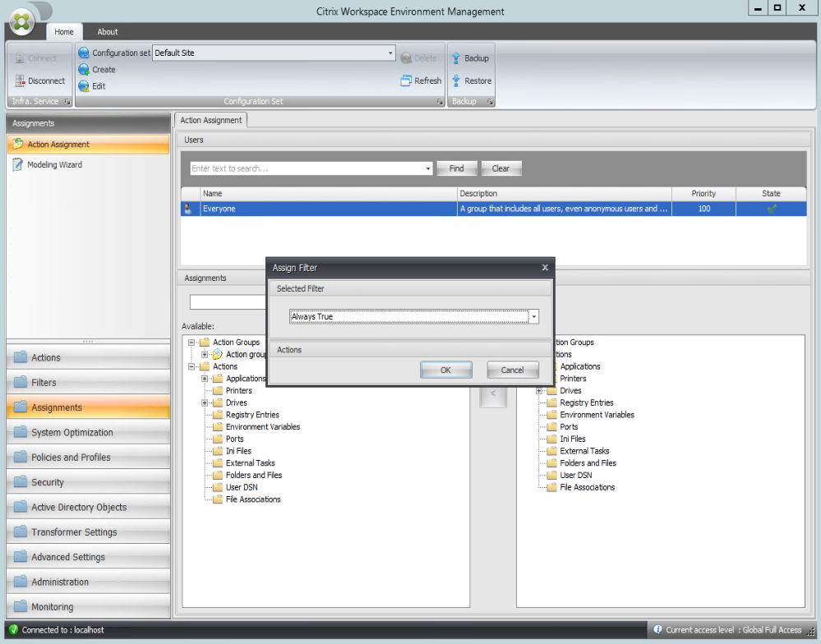Click the Refresh configuration set icon
This screenshot has height=644, width=821.
click(x=406, y=81)
